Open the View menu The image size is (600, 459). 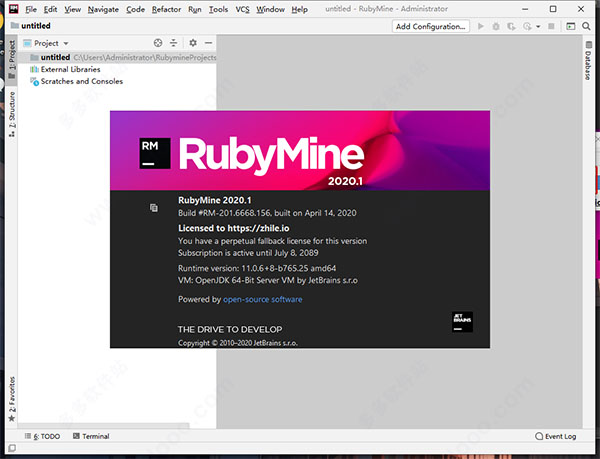click(72, 10)
